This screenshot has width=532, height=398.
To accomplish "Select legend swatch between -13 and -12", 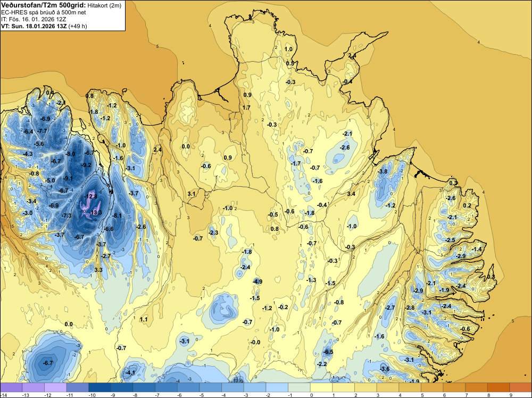I will (x=33, y=387).
